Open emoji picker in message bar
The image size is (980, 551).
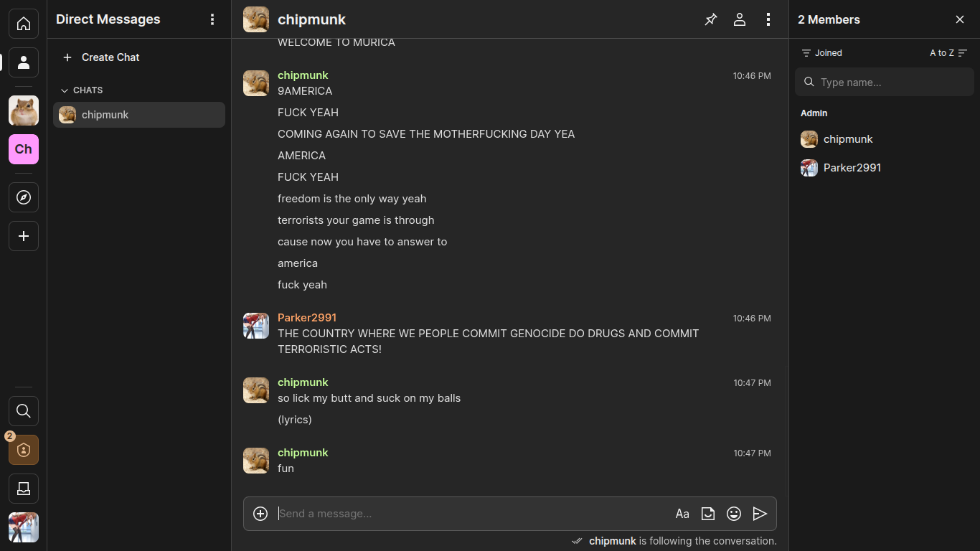click(734, 514)
